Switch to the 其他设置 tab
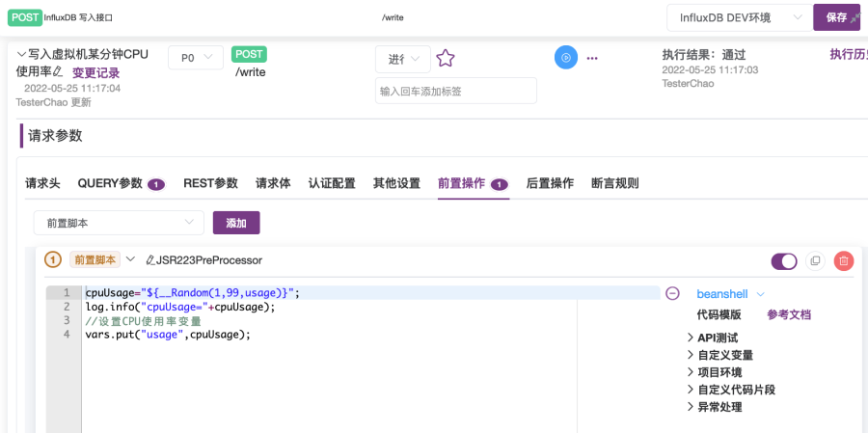This screenshot has height=433, width=868. [396, 183]
